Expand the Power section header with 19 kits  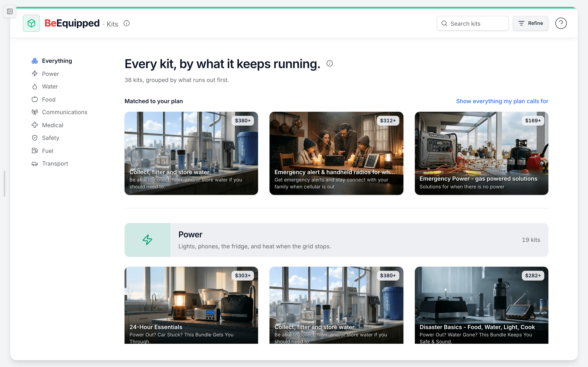pyautogui.click(x=336, y=240)
